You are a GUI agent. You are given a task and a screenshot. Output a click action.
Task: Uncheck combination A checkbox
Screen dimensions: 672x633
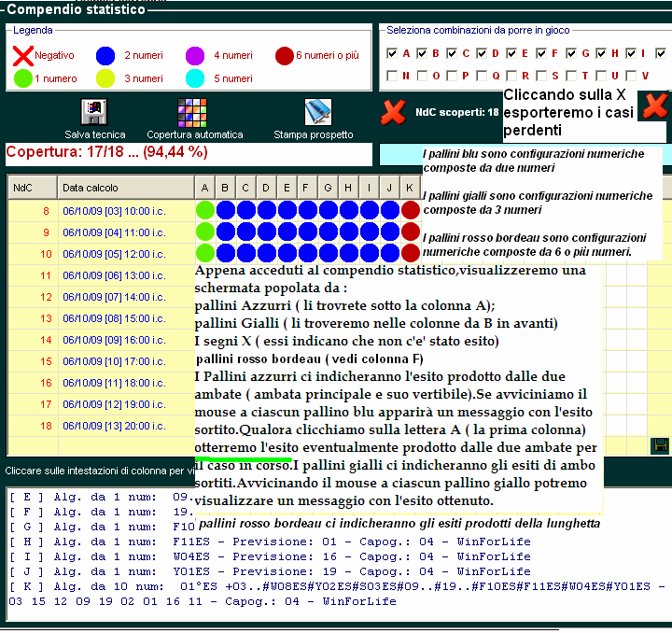392,53
